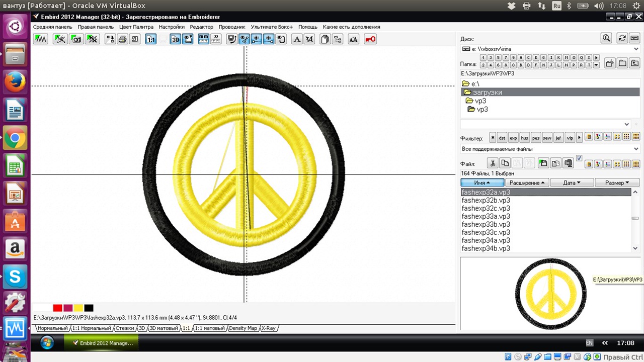The image size is (644, 362).
Task: Click the Windows Start orb in the VM taskbar
Action: click(47, 343)
